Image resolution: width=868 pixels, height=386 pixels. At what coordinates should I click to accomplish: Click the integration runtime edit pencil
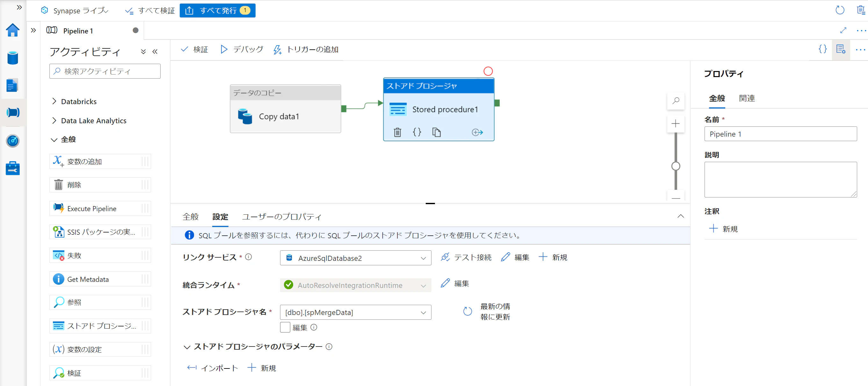(445, 283)
